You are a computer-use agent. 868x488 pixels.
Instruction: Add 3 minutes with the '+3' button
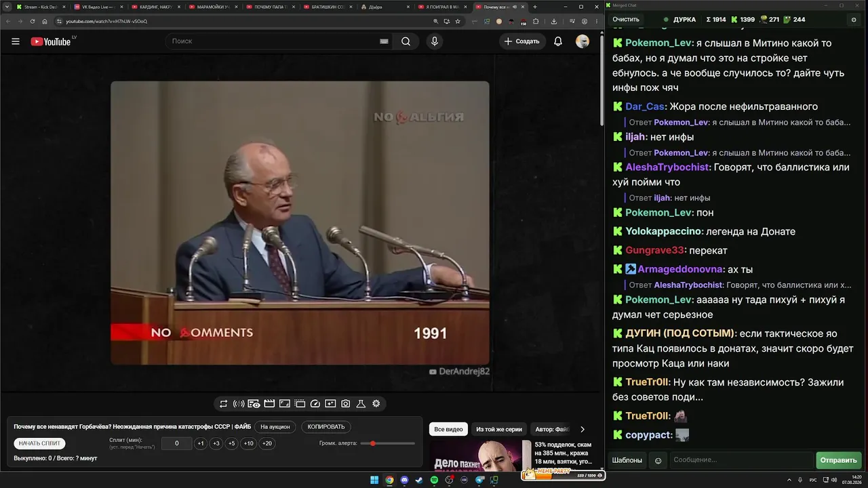pyautogui.click(x=216, y=443)
